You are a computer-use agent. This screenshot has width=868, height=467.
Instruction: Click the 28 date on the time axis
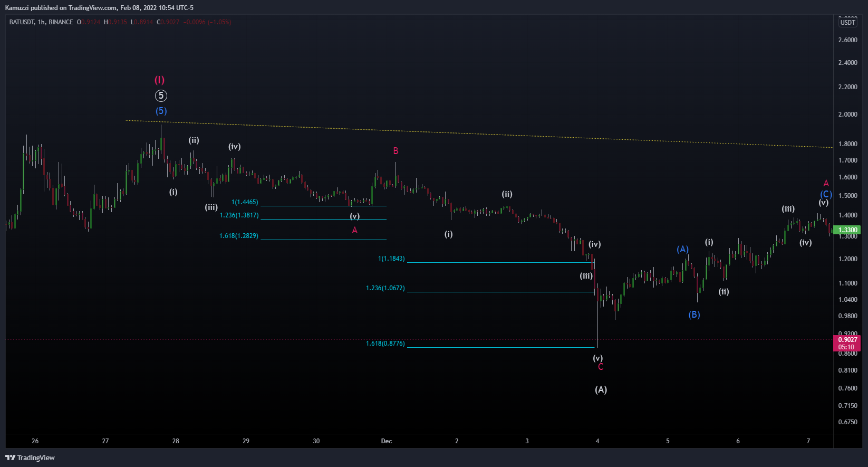[x=176, y=441]
